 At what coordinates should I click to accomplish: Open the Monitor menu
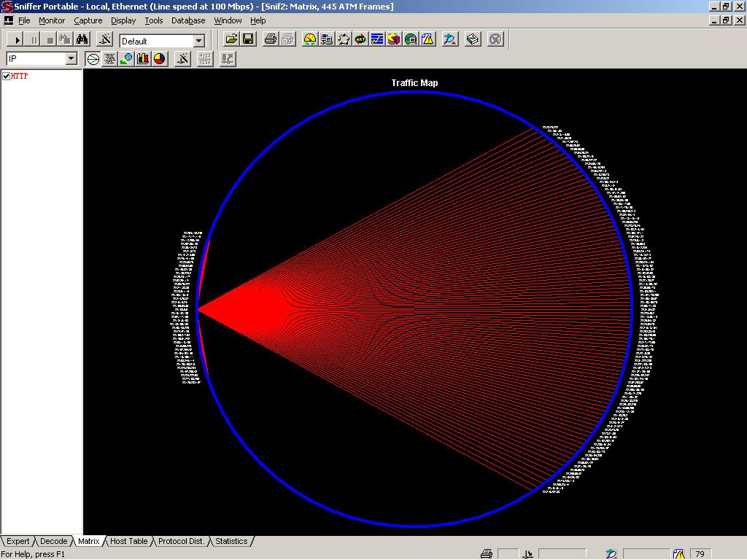52,20
